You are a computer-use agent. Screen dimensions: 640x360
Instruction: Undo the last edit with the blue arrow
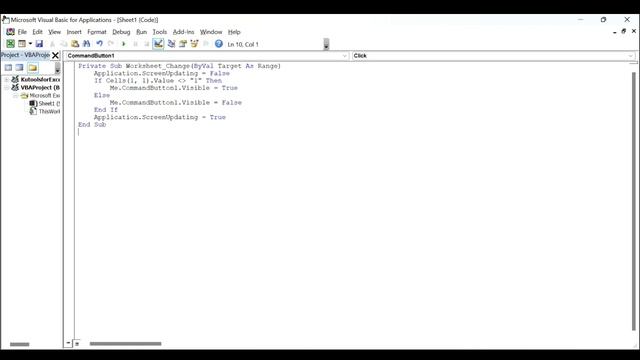[100, 44]
